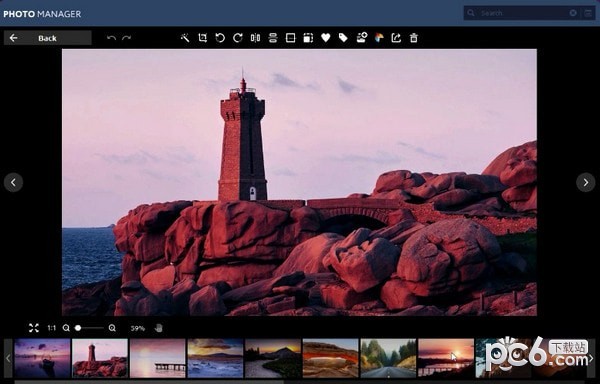Viewport: 600px width, 384px height.
Task: Flip the photo horizontally
Action: click(x=255, y=37)
